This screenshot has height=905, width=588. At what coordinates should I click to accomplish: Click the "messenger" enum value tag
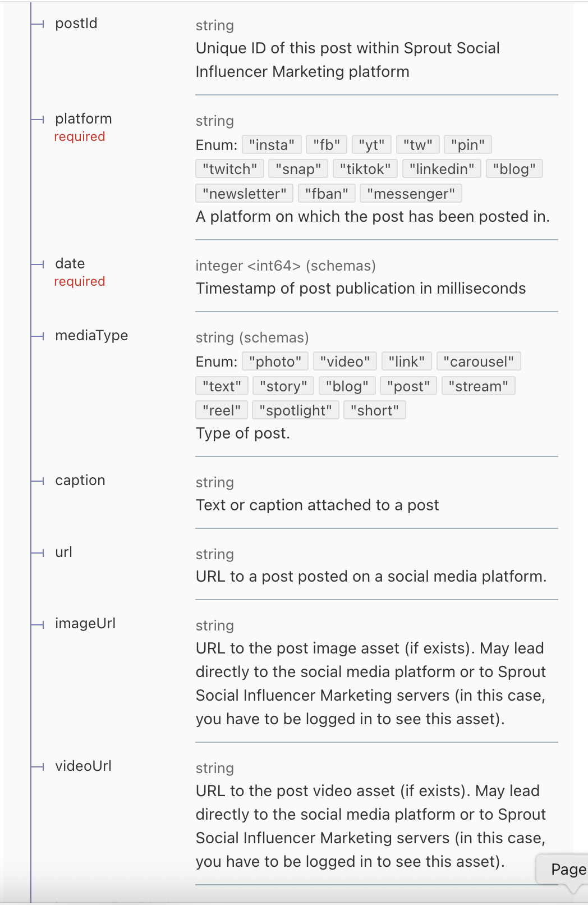[411, 194]
